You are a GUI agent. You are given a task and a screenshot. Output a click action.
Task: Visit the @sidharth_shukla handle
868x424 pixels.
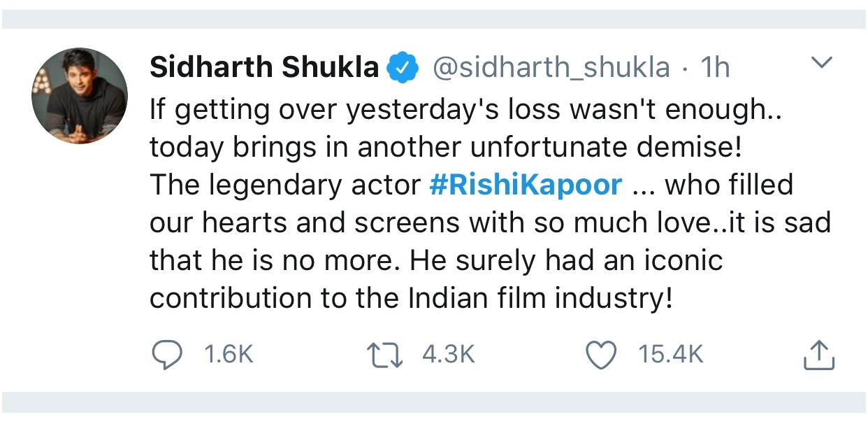pos(551,69)
